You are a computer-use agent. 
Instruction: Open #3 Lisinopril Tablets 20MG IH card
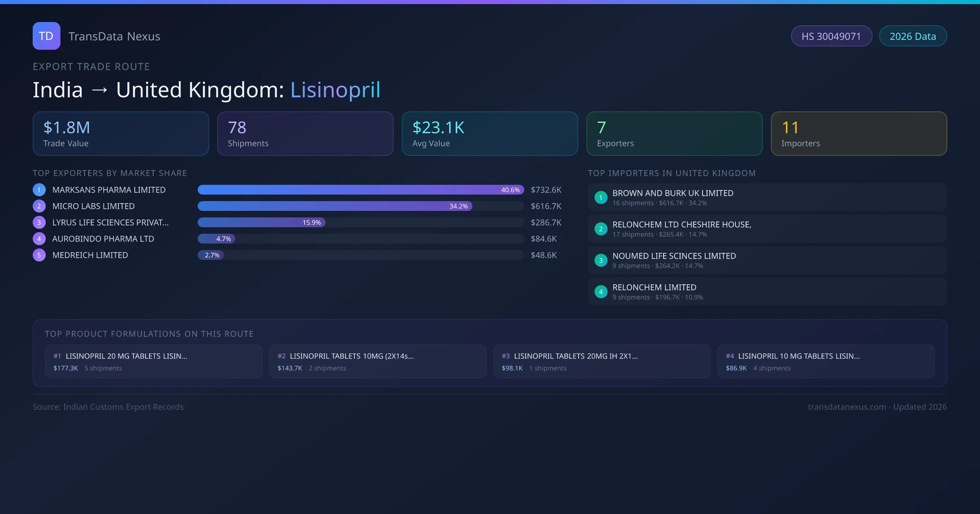coord(602,361)
